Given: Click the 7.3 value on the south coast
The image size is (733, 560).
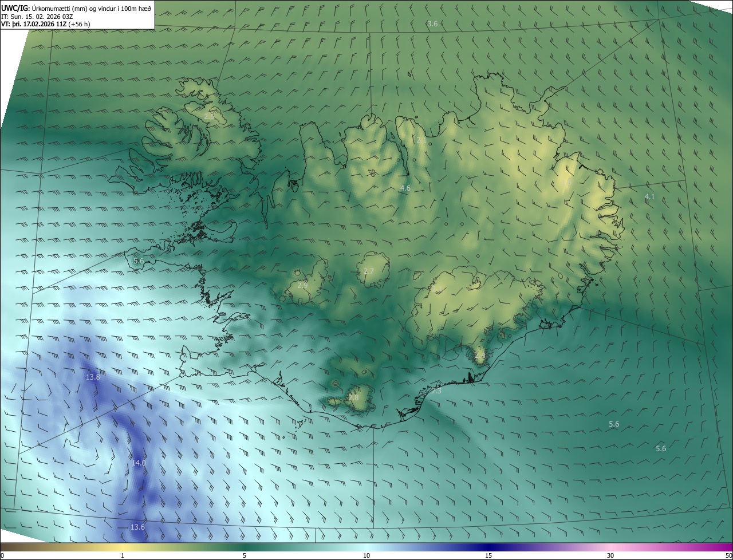Looking at the screenshot, I should pyautogui.click(x=436, y=391).
